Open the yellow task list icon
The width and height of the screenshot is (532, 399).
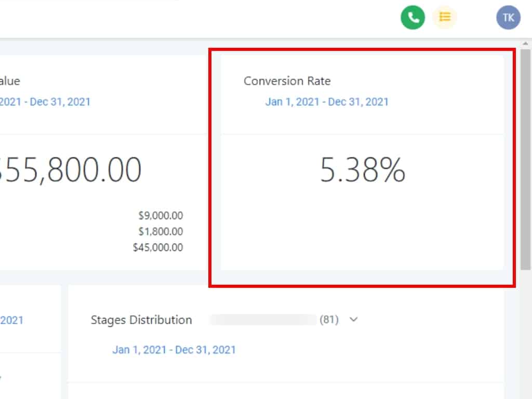(445, 18)
